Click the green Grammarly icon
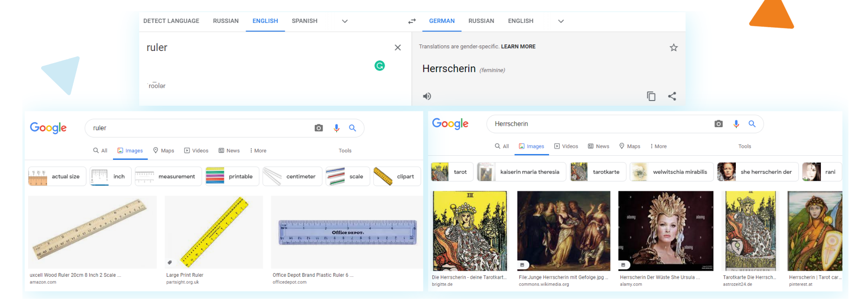This screenshot has width=868, height=303. [380, 66]
